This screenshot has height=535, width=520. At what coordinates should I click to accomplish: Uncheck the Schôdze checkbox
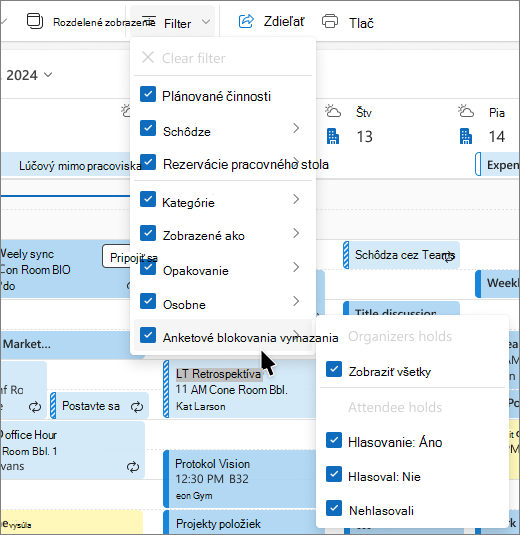[x=148, y=128]
